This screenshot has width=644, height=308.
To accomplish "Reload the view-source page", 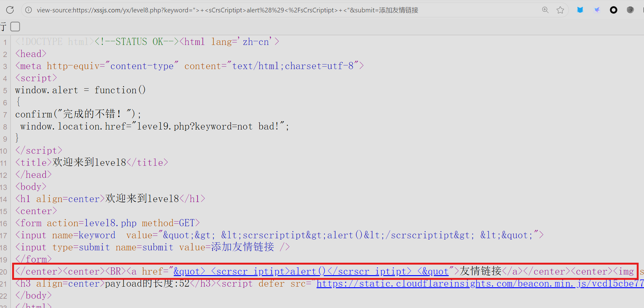I will [x=10, y=10].
